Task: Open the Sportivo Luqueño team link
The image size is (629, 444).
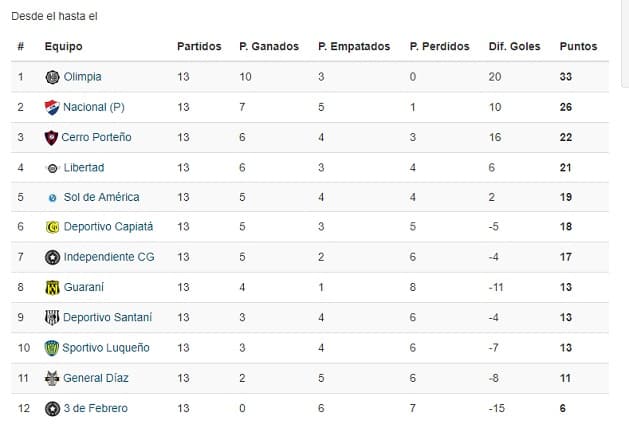Action: tap(106, 348)
